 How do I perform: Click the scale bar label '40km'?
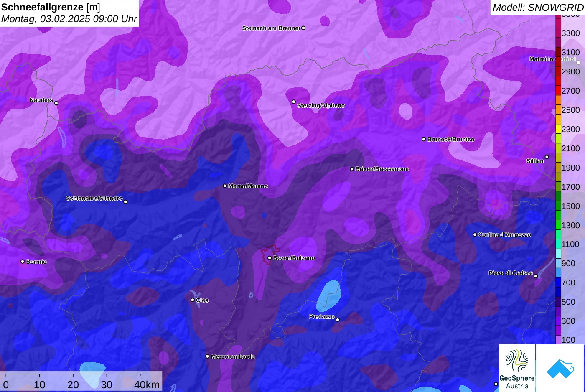[147, 384]
